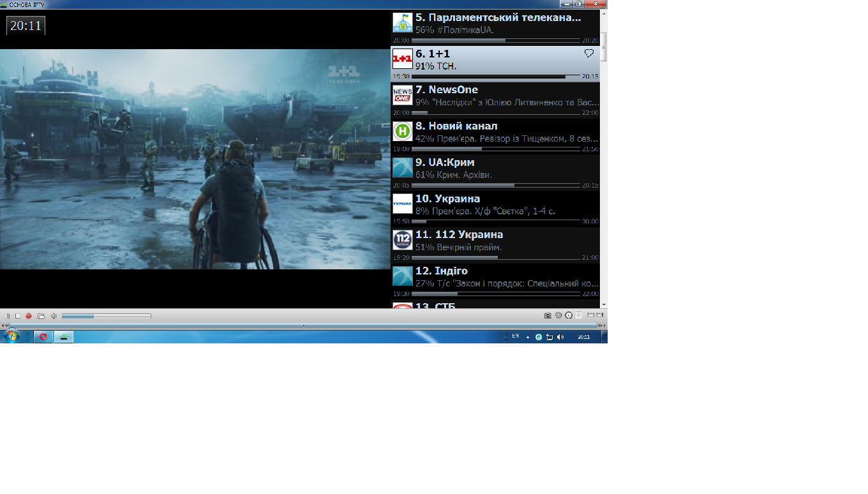This screenshot has width=868, height=494.
Task: Open the Windows Start menu
Action: [11, 336]
